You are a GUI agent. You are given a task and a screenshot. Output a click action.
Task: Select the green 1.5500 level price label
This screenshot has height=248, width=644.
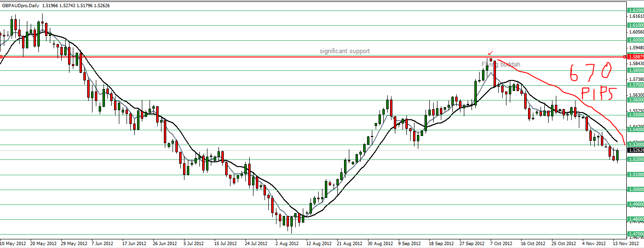coord(635,115)
